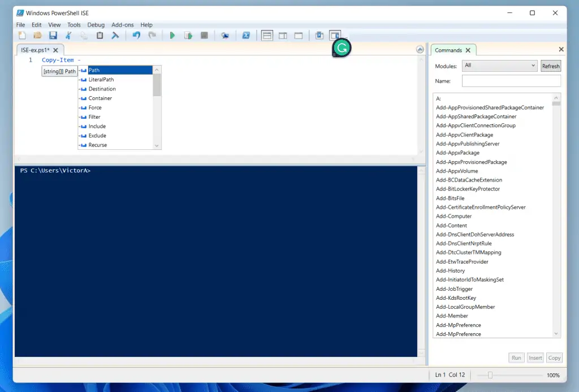
Task: Collapse the script pane with the round arrow
Action: 420,50
